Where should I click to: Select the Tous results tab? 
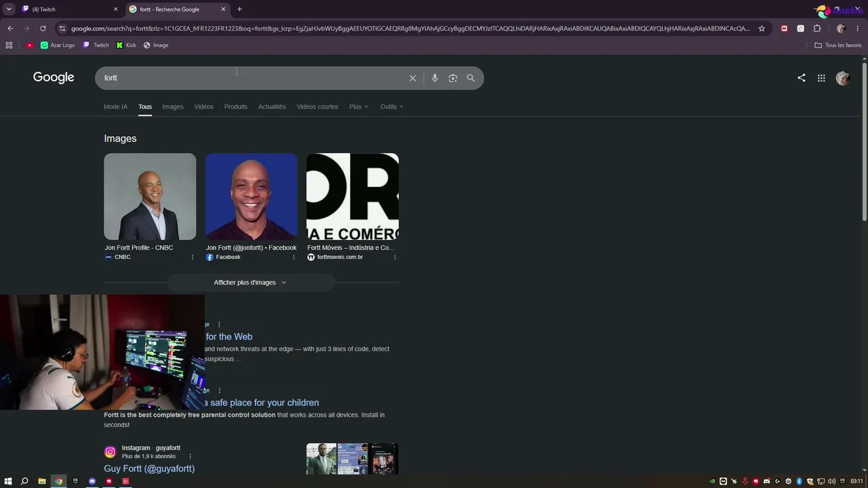(x=145, y=107)
